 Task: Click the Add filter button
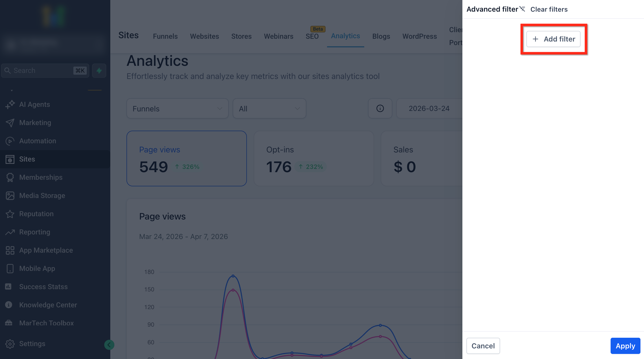(x=553, y=39)
